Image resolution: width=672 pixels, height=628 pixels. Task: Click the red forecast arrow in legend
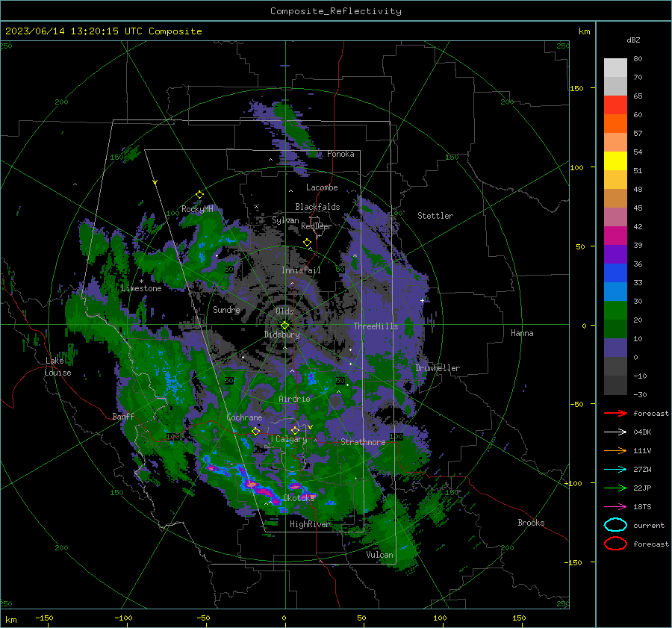pyautogui.click(x=615, y=413)
